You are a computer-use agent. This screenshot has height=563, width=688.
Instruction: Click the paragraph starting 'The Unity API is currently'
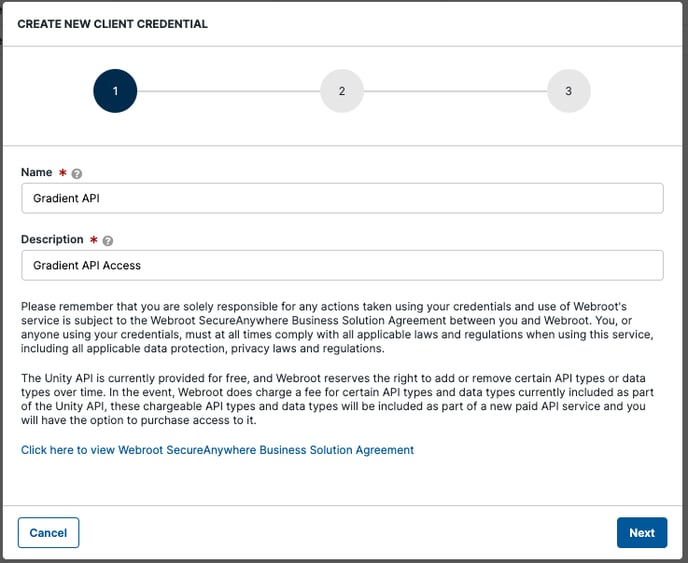(x=337, y=399)
